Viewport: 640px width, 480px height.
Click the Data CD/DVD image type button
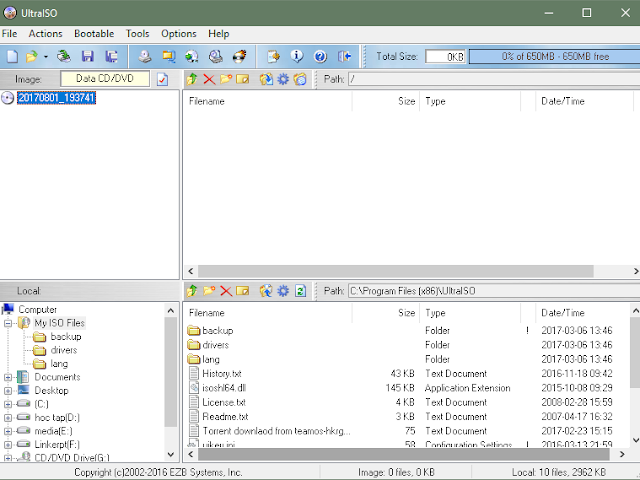105,79
